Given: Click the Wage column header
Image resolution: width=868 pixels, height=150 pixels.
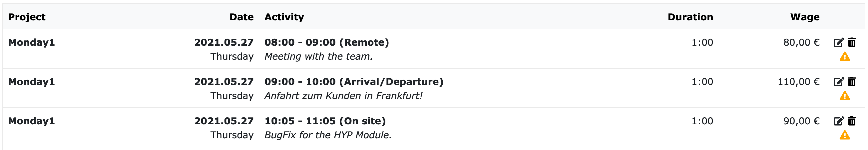Looking at the screenshot, I should point(805,17).
